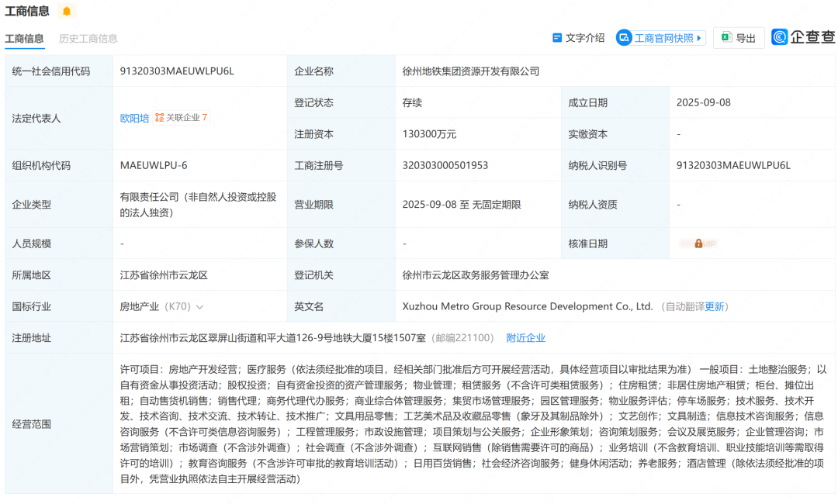
Task: Click the snapshot icon inside 工商官网快照 button
Action: [x=622, y=37]
